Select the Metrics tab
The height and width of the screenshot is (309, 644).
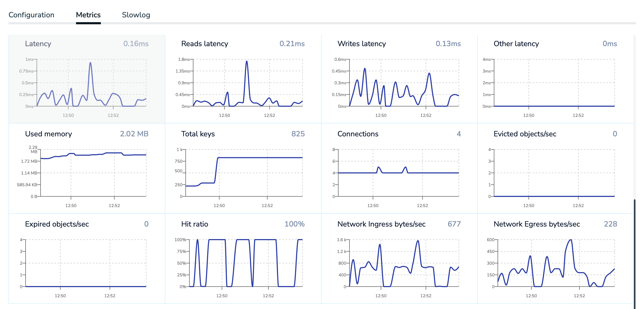88,15
